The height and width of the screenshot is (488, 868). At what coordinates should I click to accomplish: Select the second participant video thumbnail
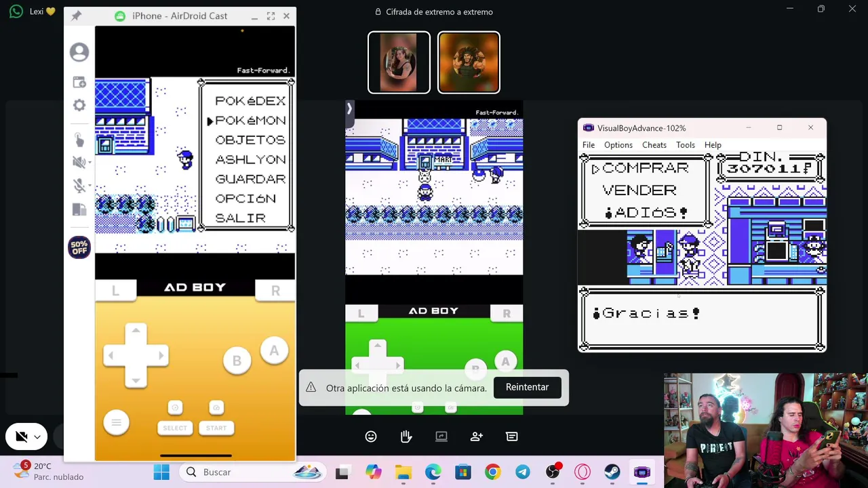tap(469, 62)
